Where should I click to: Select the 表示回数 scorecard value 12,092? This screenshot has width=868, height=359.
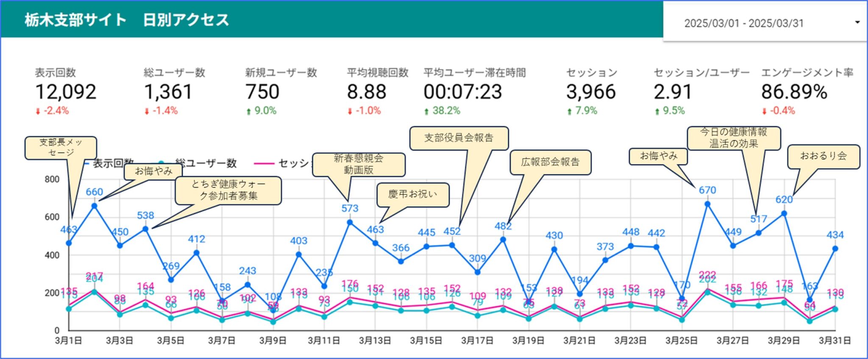tap(66, 92)
